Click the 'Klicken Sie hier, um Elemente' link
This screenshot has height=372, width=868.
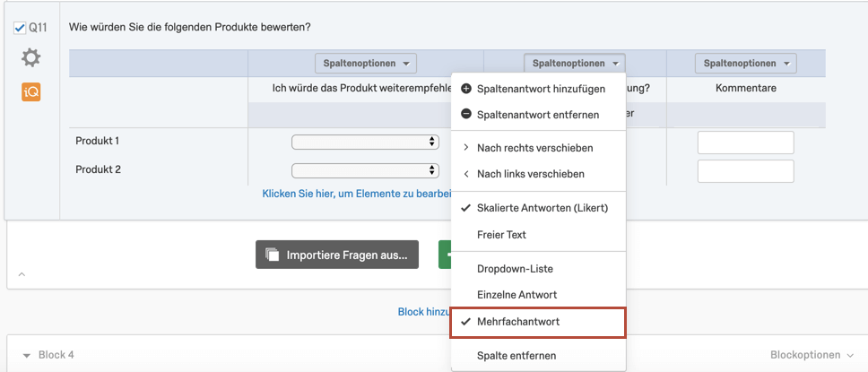pyautogui.click(x=357, y=194)
